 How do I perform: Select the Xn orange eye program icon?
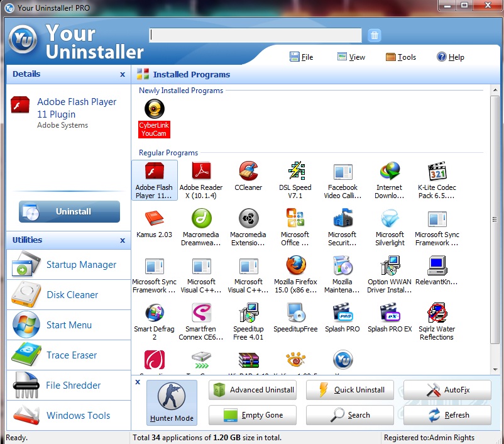(296, 359)
